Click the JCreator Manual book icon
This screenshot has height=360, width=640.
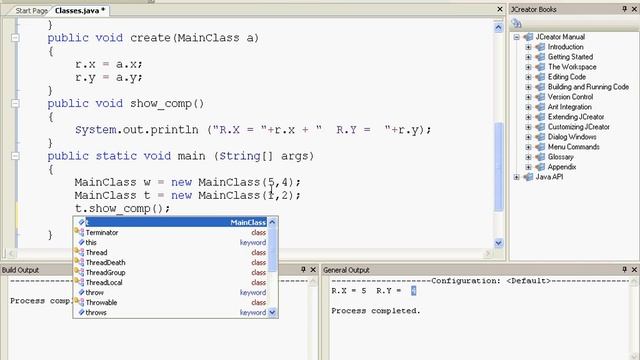click(x=528, y=37)
